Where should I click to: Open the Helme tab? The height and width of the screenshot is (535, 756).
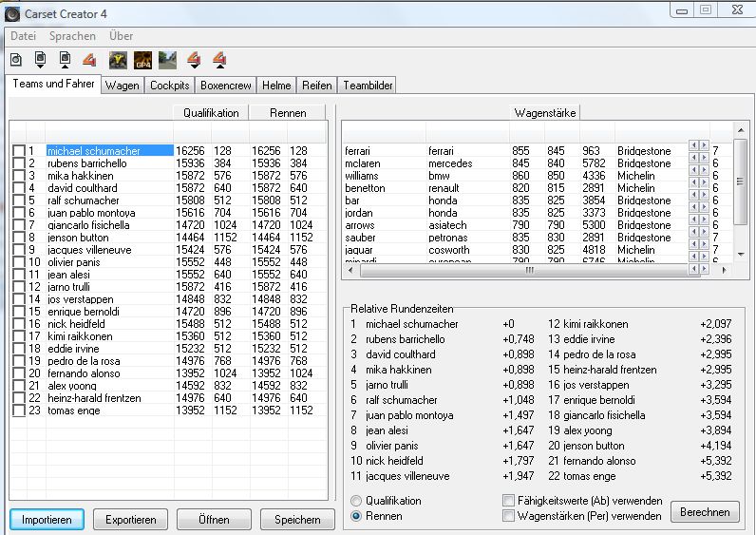click(x=276, y=86)
